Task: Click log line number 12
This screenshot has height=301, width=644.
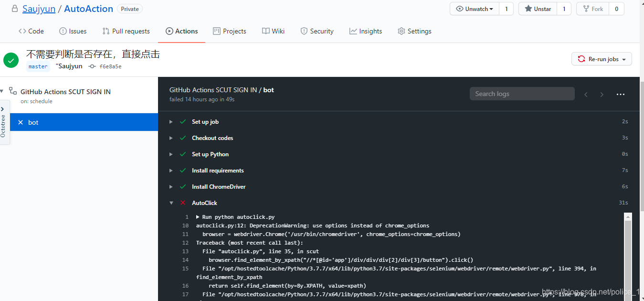Action: [x=186, y=243]
